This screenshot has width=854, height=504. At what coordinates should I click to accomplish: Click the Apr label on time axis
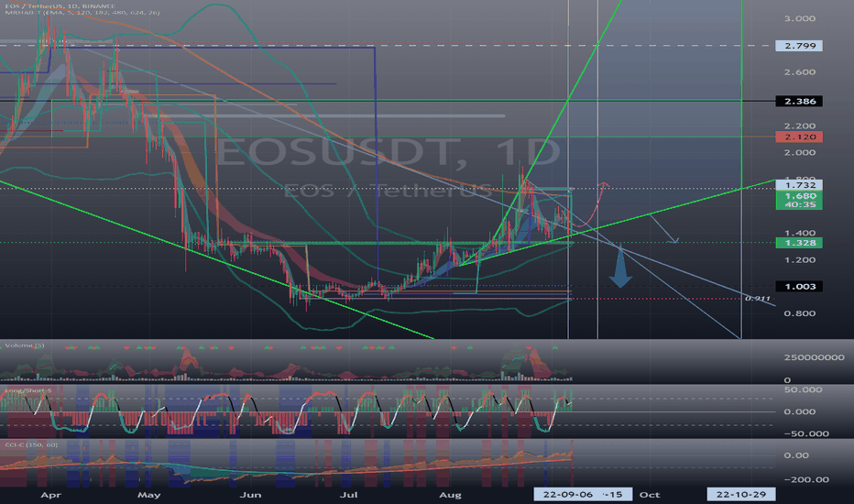[50, 495]
